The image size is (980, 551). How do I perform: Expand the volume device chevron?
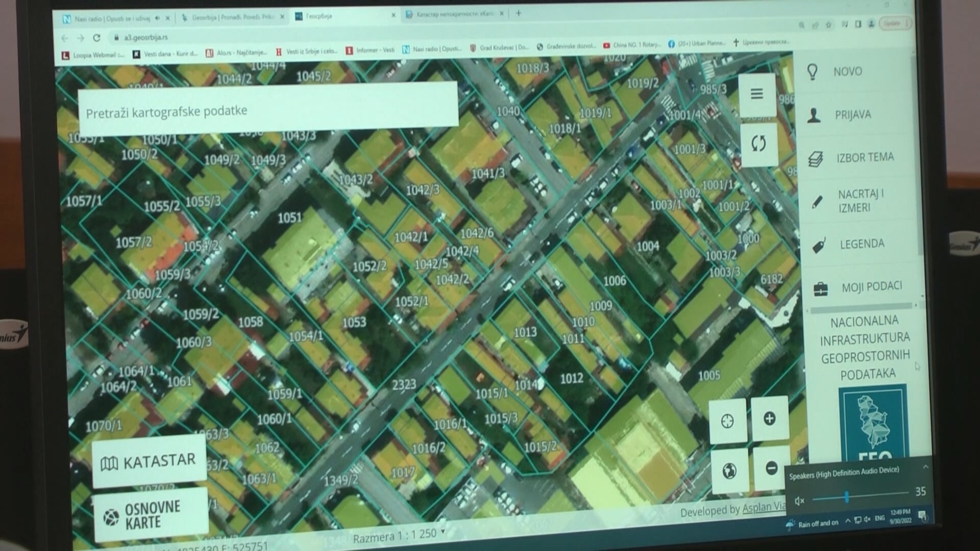pos(925,467)
